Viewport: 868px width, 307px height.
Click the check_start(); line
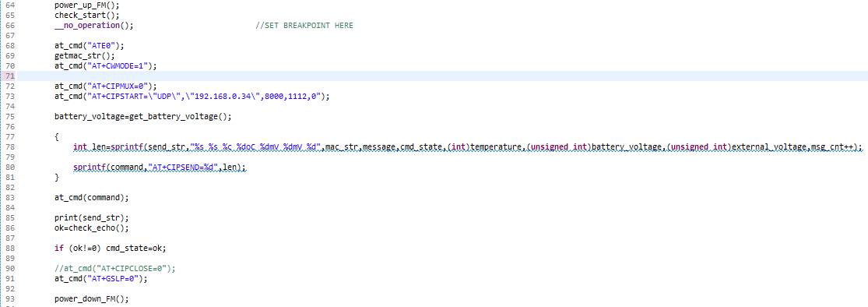pyautogui.click(x=87, y=15)
